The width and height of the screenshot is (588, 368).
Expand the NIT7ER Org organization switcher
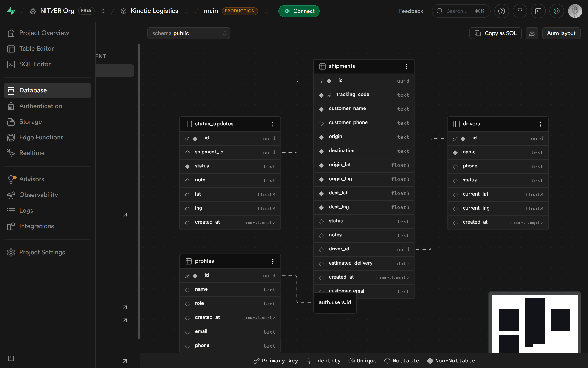(x=103, y=11)
